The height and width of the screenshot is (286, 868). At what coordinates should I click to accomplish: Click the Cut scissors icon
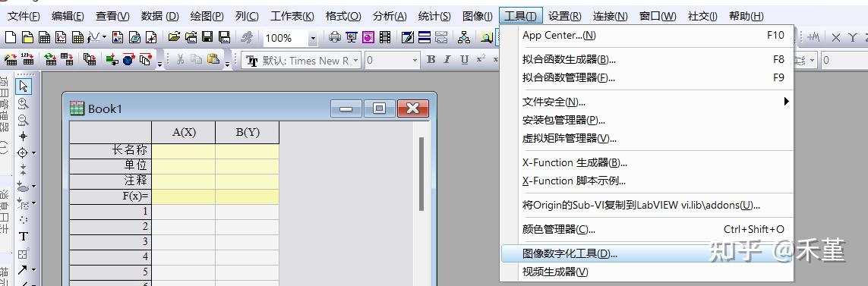click(x=181, y=60)
